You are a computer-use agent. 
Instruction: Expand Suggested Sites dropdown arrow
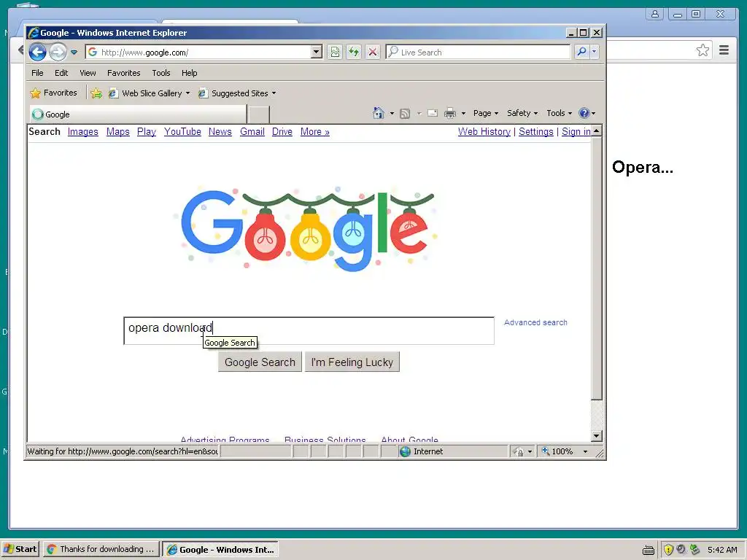point(274,93)
